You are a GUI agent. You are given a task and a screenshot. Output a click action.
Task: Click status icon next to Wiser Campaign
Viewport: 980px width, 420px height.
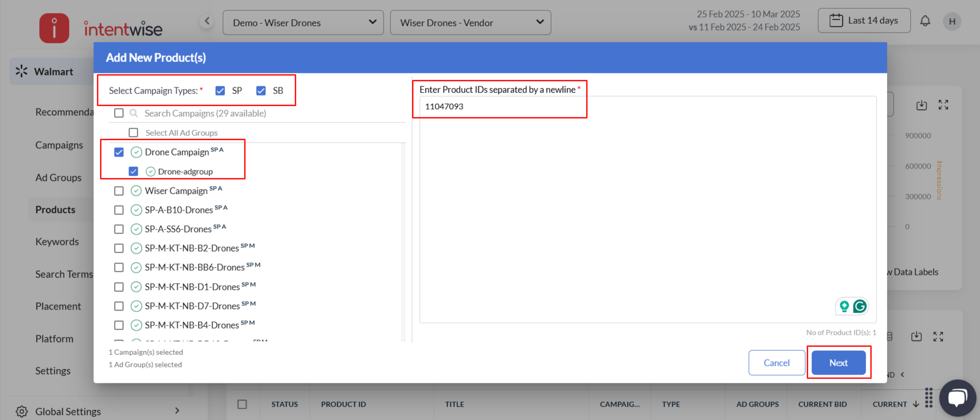pyautogui.click(x=136, y=191)
